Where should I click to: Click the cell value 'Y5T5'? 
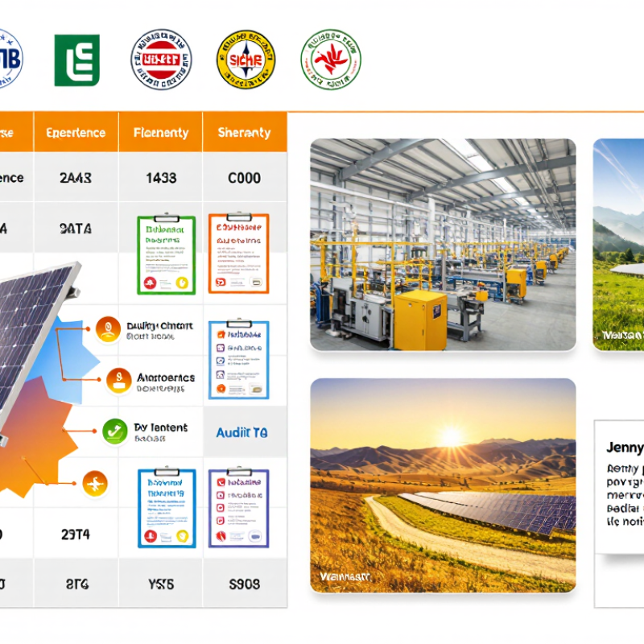(161, 584)
